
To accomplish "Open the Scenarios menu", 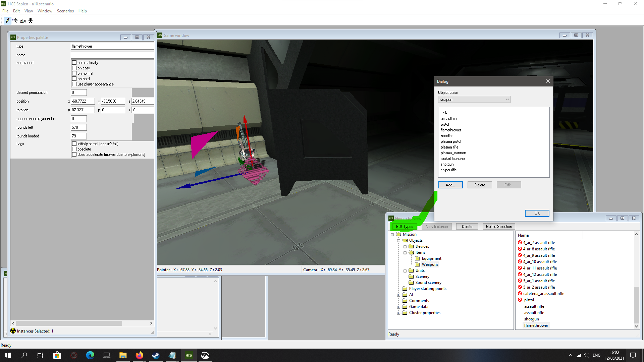I will point(65,11).
